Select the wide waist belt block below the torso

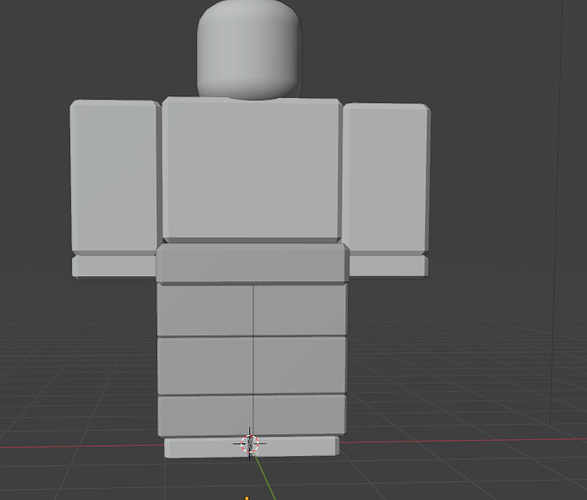click(253, 263)
